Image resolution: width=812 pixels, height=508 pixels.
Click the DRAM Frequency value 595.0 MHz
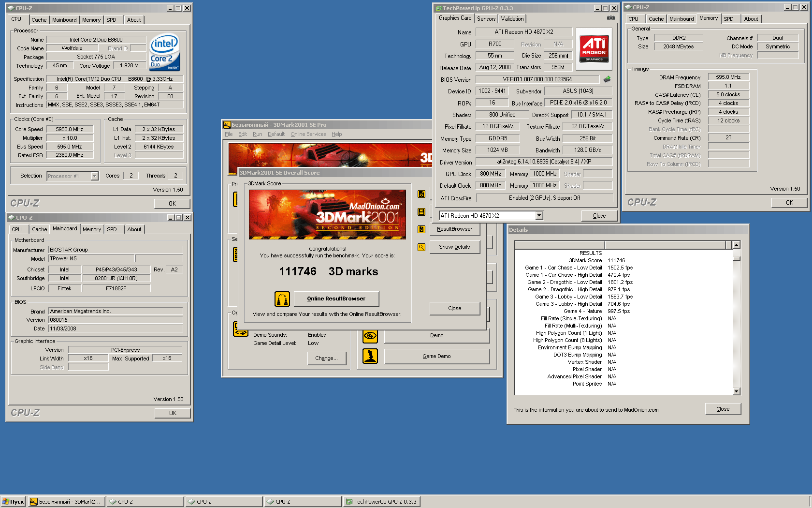728,77
